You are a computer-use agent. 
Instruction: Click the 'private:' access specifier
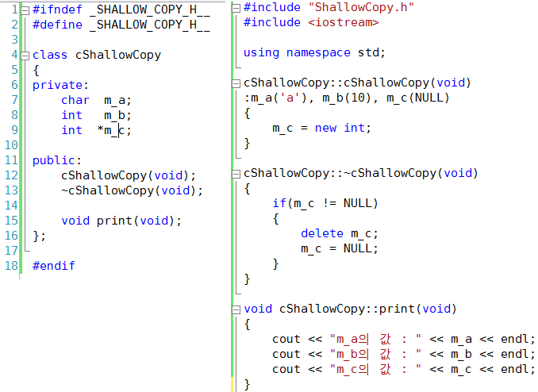tap(60, 85)
